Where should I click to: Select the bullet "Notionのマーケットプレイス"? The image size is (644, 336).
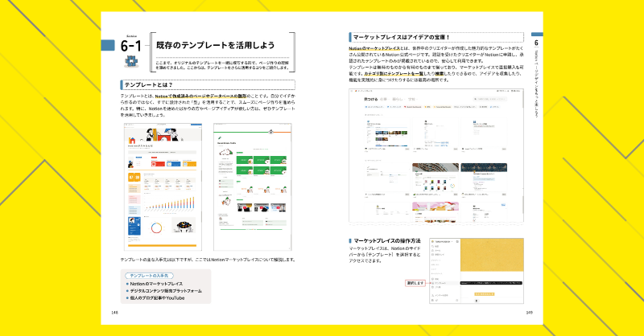click(156, 284)
